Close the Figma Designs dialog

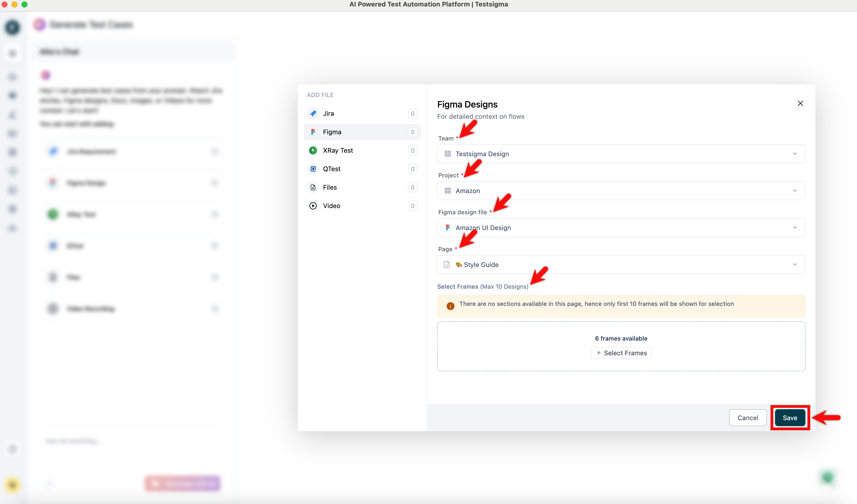pos(800,103)
